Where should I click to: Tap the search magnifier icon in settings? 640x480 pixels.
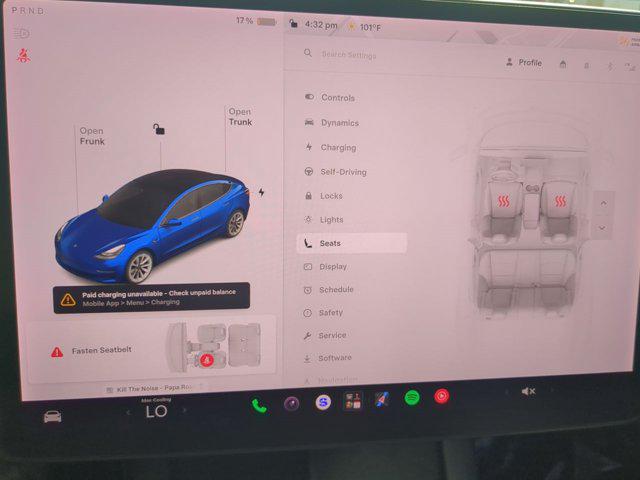coord(308,53)
